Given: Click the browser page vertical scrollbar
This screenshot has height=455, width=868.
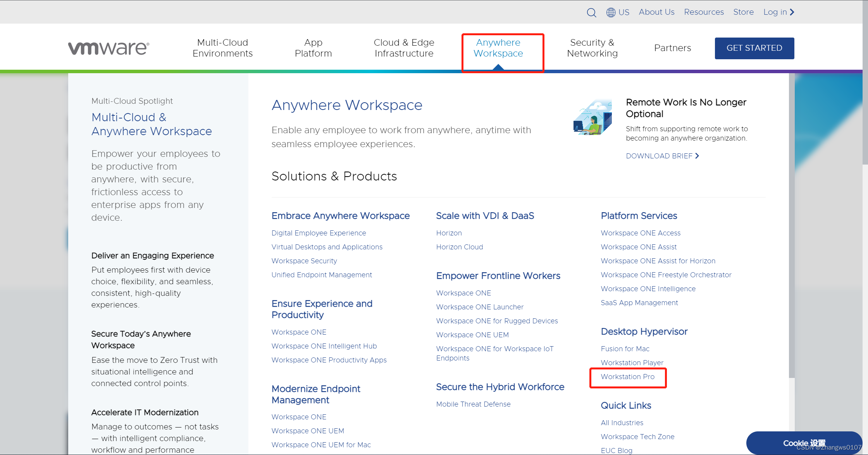Looking at the screenshot, I should click(x=865, y=82).
